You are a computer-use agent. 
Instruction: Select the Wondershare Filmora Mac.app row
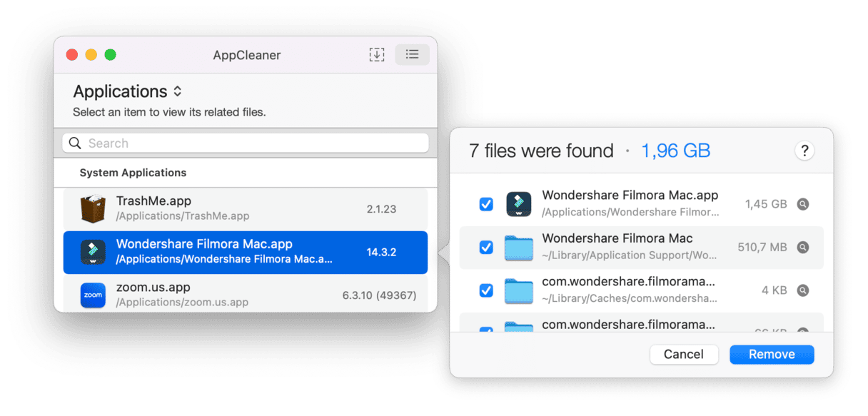pyautogui.click(x=246, y=252)
